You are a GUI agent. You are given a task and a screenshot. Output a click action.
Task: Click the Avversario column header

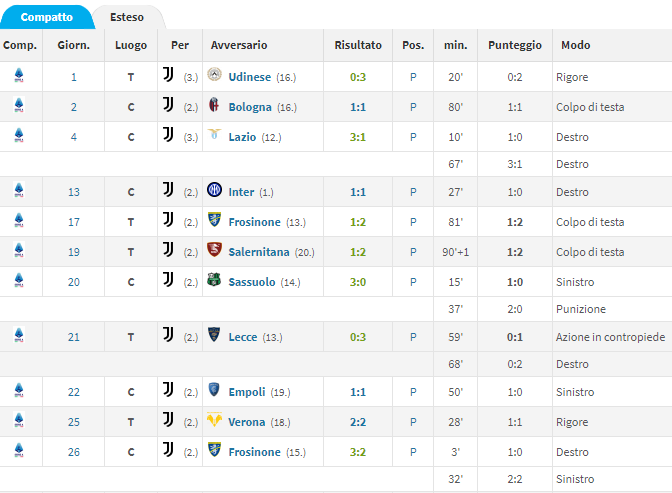[239, 45]
